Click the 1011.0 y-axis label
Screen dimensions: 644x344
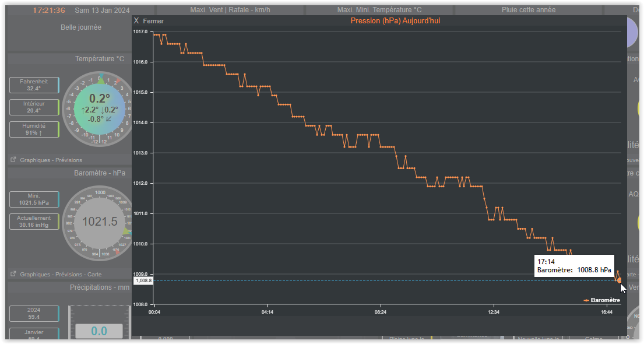coord(140,214)
